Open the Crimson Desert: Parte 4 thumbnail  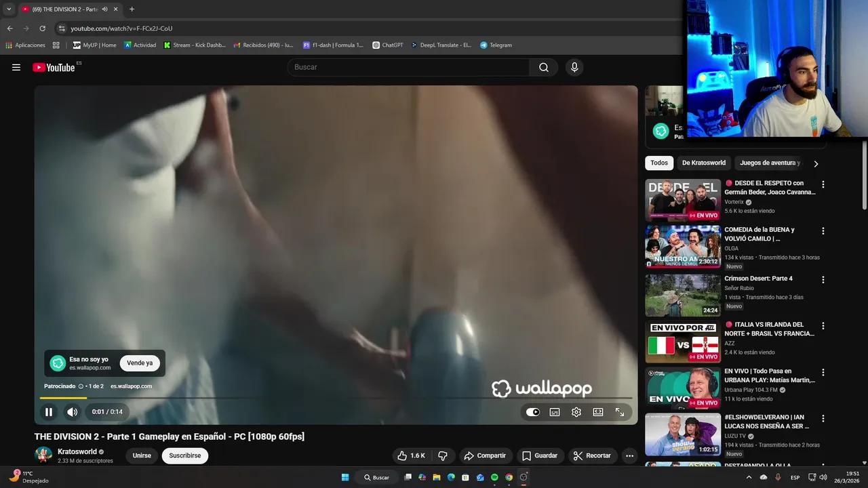(x=683, y=295)
